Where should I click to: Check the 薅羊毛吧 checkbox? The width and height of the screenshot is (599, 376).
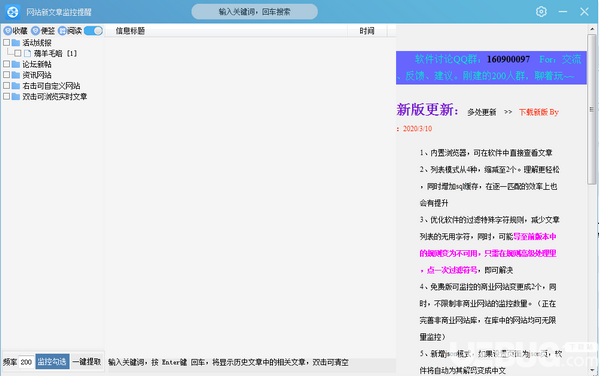18,53
